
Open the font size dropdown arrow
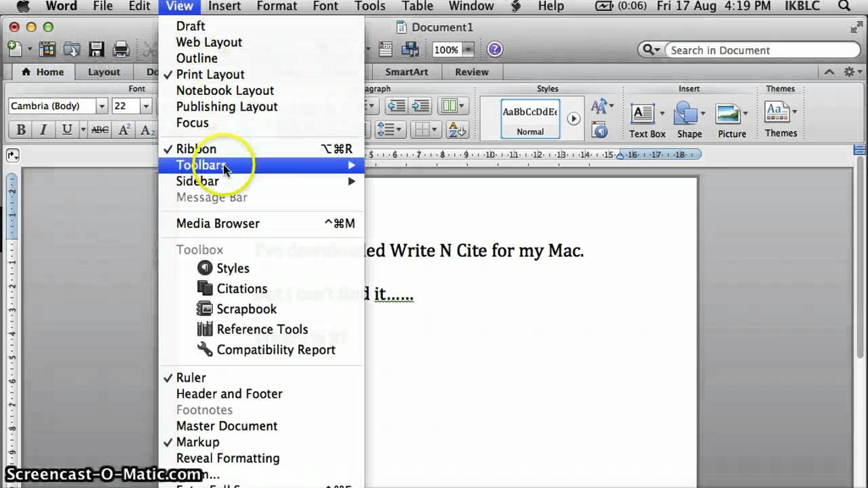145,106
